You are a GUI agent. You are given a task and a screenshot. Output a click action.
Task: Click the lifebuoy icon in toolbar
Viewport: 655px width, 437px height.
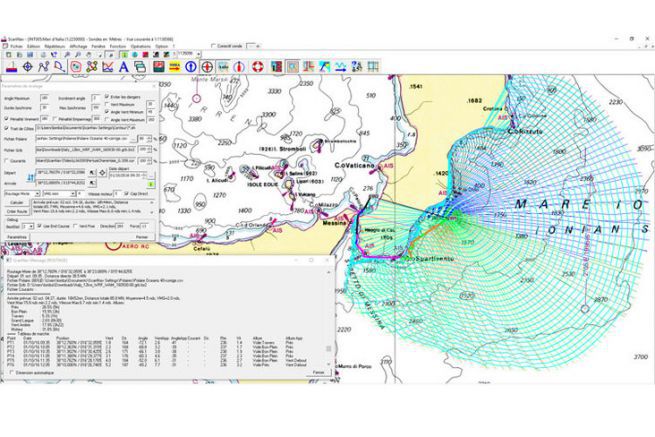point(256,66)
